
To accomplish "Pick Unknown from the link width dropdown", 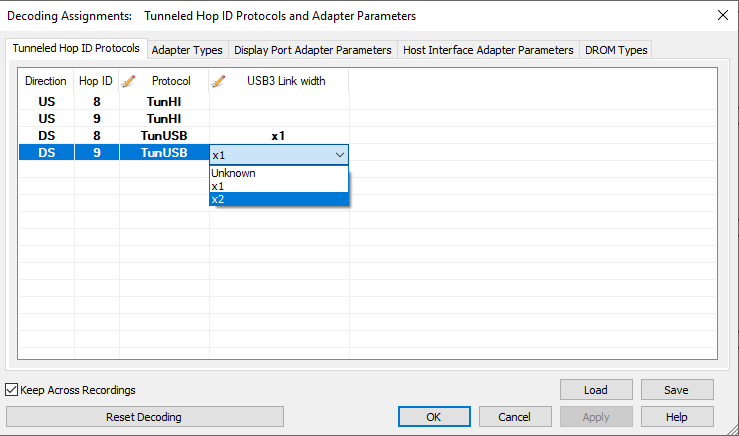I will click(279, 173).
